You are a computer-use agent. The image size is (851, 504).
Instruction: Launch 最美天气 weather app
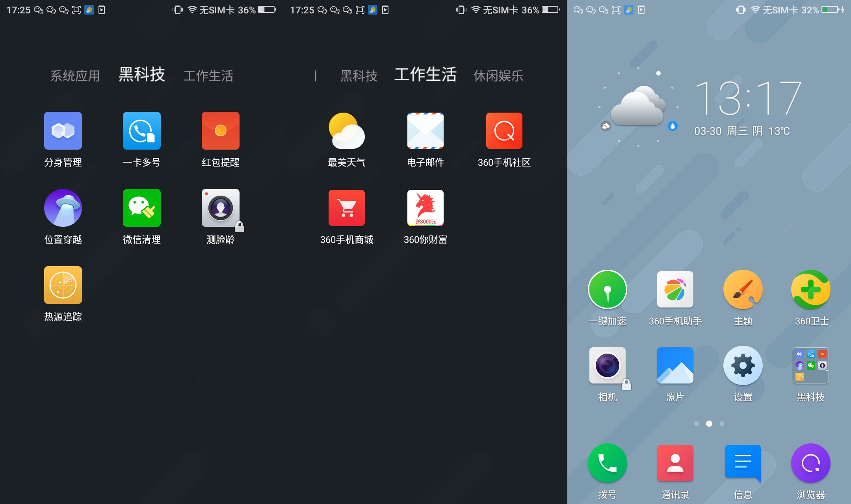[x=346, y=131]
